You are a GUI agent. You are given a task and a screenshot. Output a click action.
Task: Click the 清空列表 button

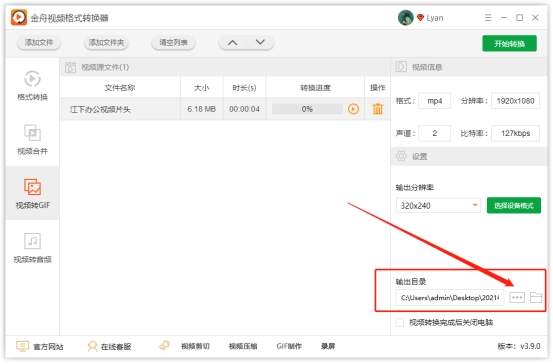(173, 43)
